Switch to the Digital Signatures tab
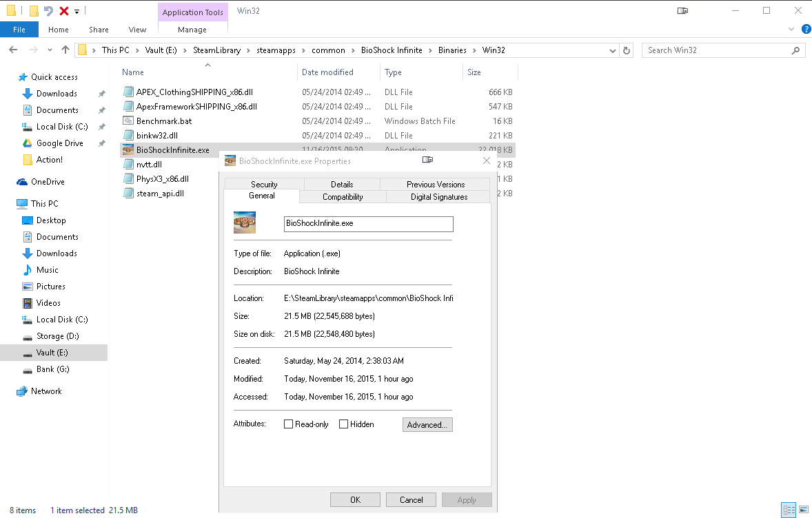The height and width of the screenshot is (518, 812). [438, 197]
